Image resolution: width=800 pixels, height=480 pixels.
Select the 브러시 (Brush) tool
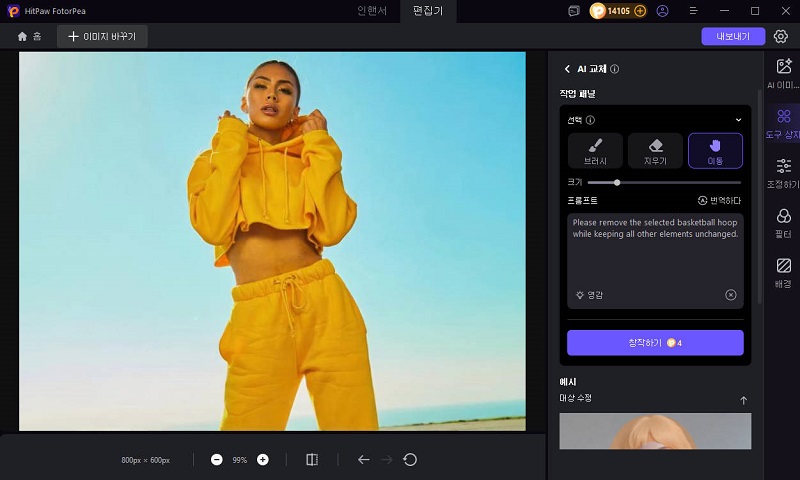[x=595, y=150]
